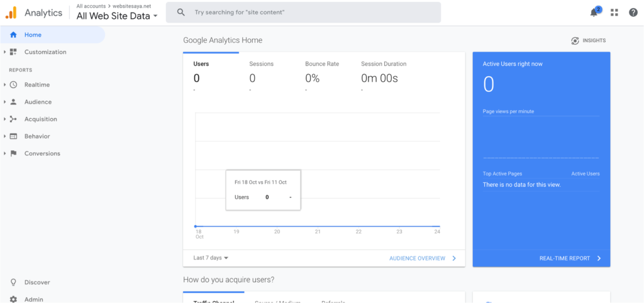The height and width of the screenshot is (303, 644).
Task: Go to Home in sidebar
Action: (x=33, y=35)
